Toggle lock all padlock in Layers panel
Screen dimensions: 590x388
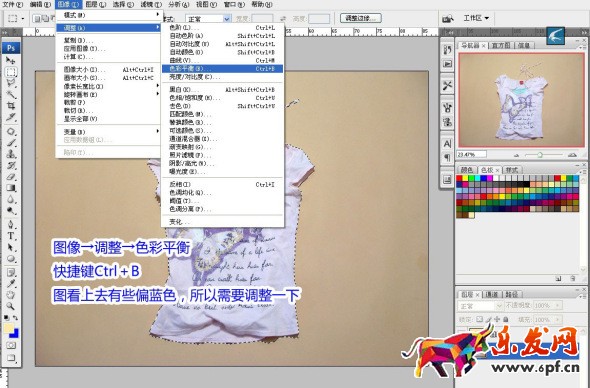(x=505, y=319)
